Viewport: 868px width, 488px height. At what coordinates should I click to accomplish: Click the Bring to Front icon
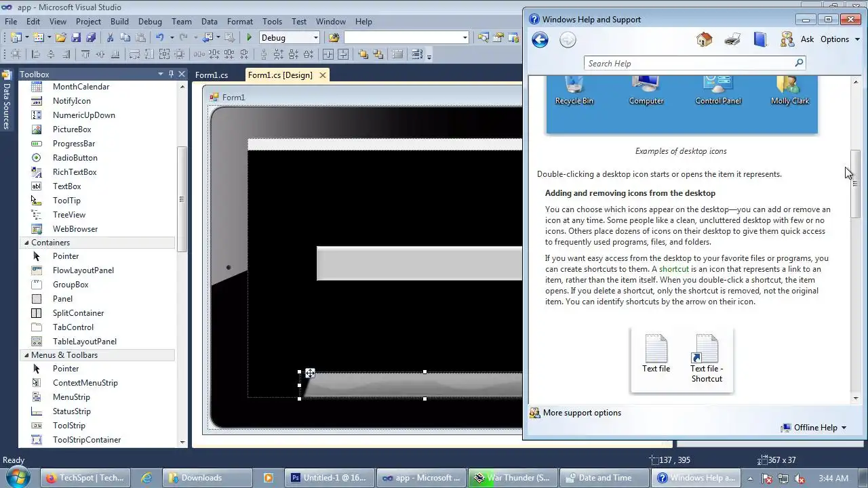[363, 55]
